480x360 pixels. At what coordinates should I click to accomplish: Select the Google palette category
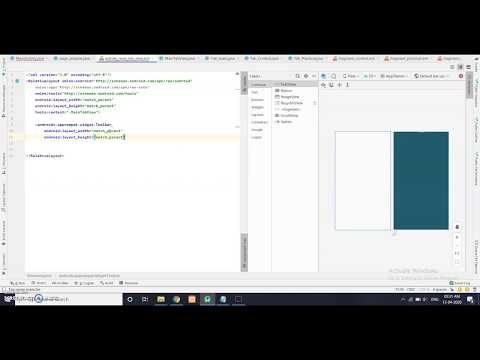[x=257, y=130]
